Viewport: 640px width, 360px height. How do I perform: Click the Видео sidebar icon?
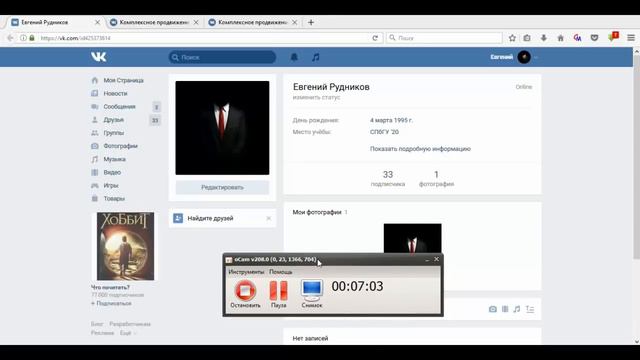95,172
